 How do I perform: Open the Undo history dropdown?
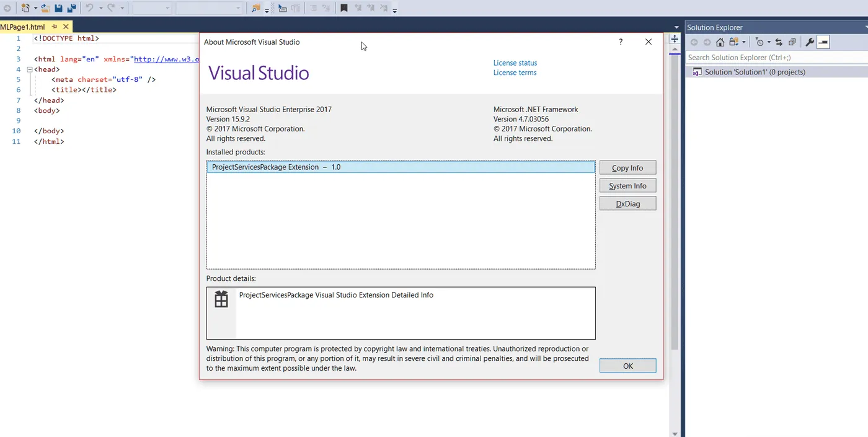(x=101, y=7)
